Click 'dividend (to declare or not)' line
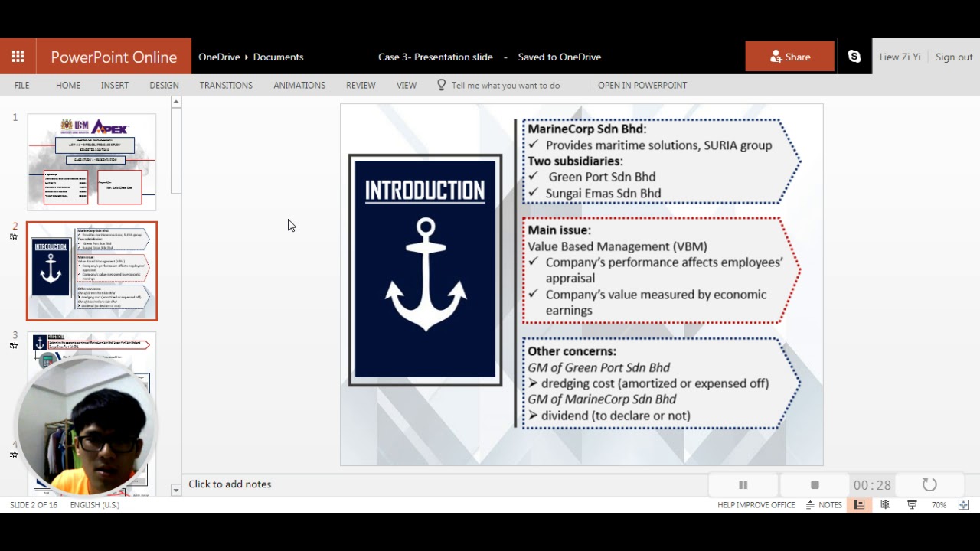Viewport: 980px width, 551px height. (x=616, y=416)
